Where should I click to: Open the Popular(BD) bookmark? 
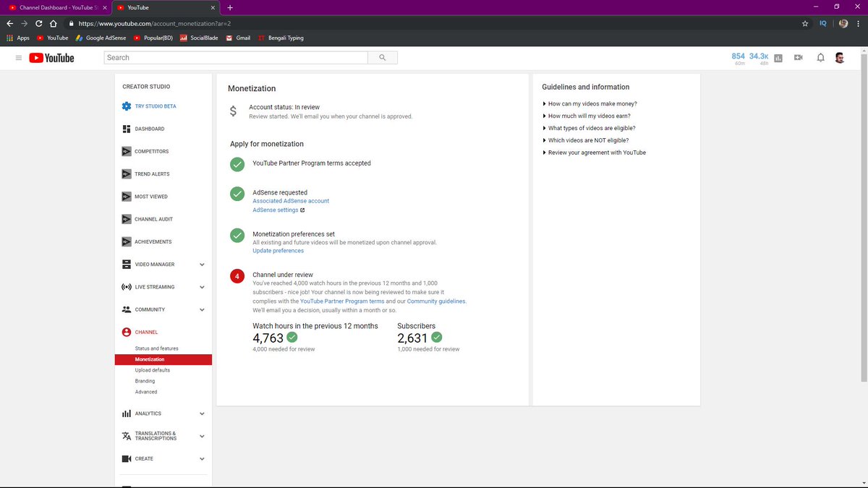(x=153, y=38)
